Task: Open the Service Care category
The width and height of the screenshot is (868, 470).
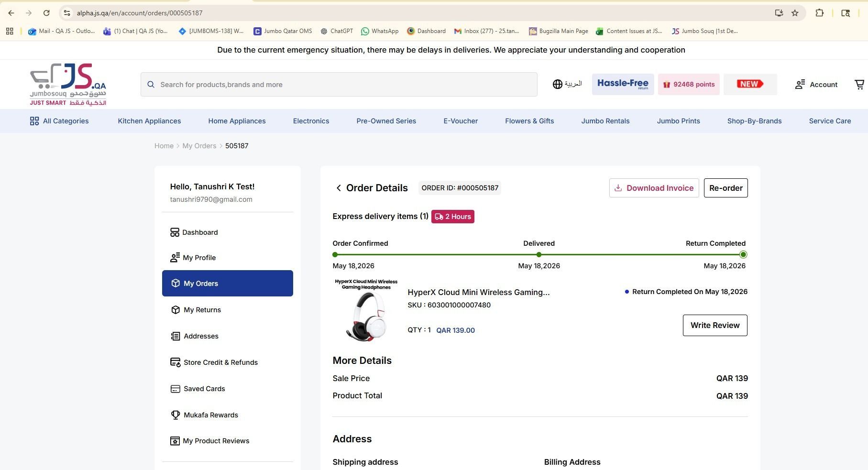Action: pyautogui.click(x=830, y=121)
